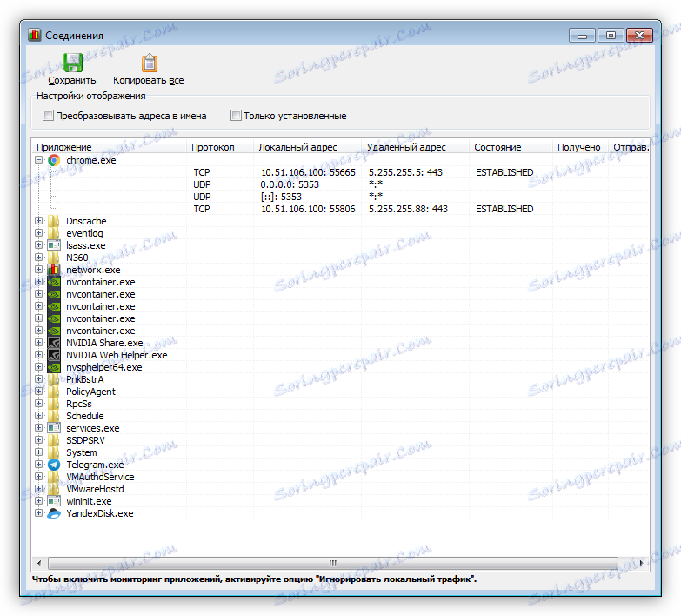Image resolution: width=681 pixels, height=616 pixels.
Task: Click the horizontal scrollbar left arrow
Action: 39,563
